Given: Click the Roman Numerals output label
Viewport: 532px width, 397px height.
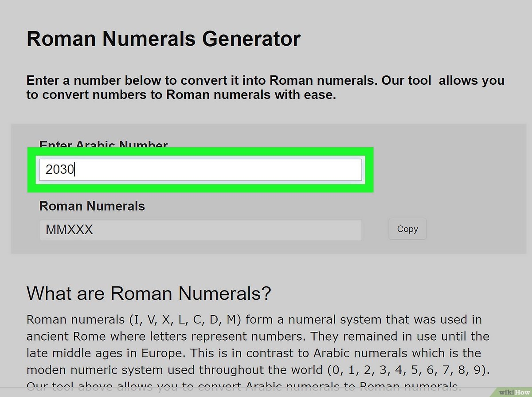Looking at the screenshot, I should tap(92, 206).
